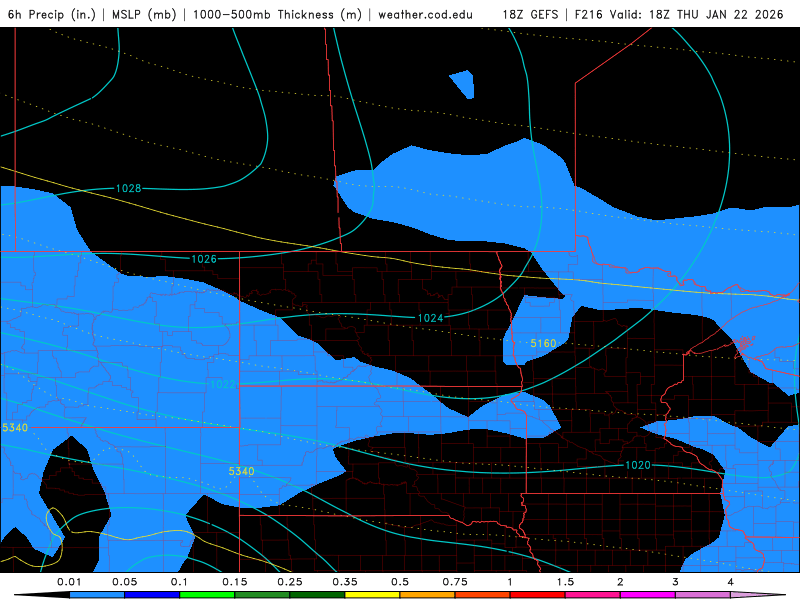The width and height of the screenshot is (800, 600).
Task: Click the 0.15 legend value
Action: (235, 582)
